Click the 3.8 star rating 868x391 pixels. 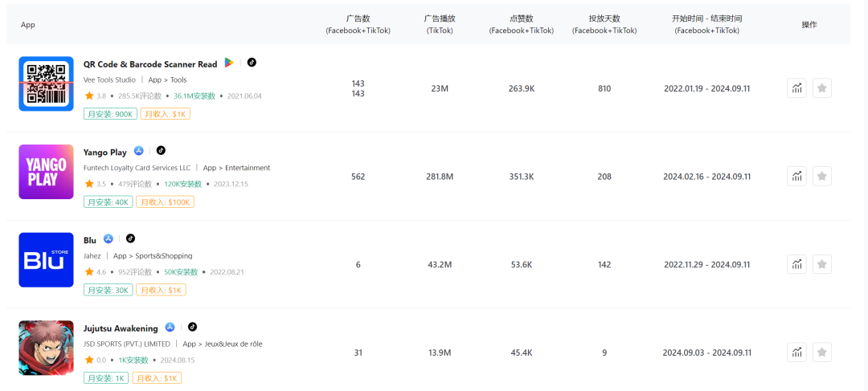tap(95, 96)
